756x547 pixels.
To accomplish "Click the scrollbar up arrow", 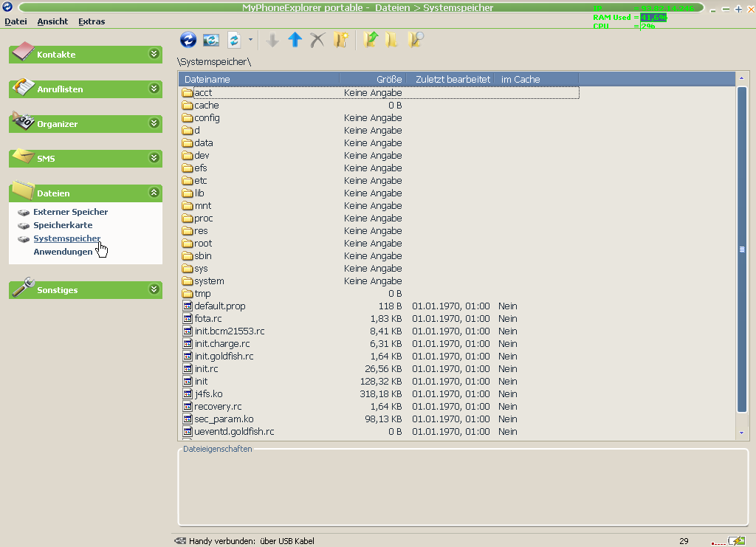I will pos(741,78).
